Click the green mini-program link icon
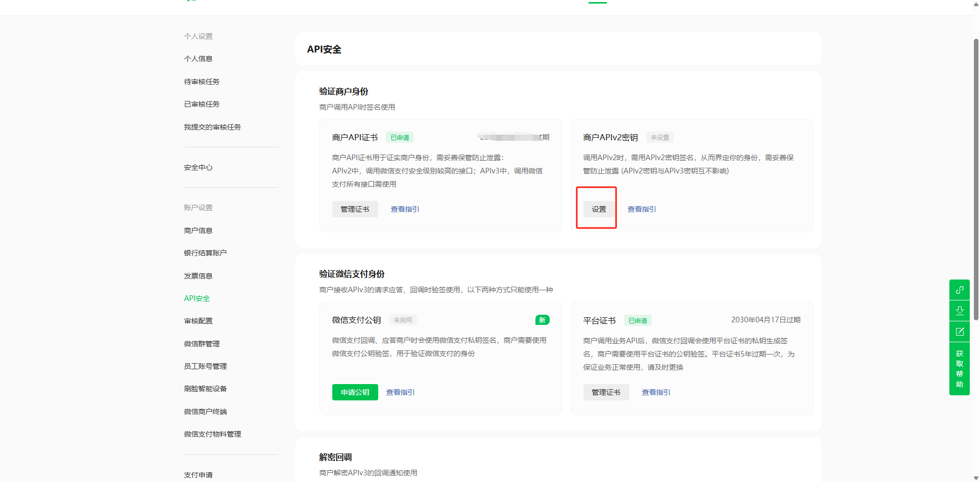The height and width of the screenshot is (482, 980). click(959, 290)
